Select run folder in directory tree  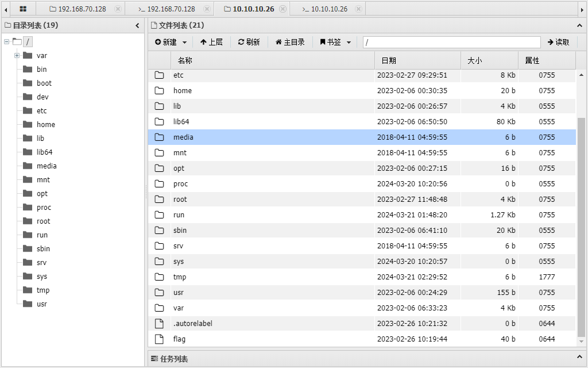[42, 235]
